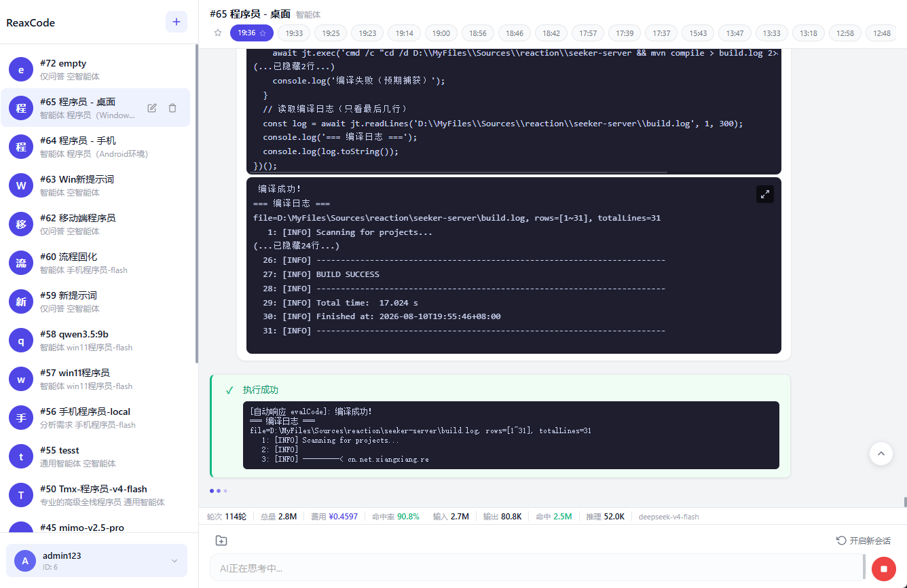Click the ReaxCode app title
This screenshot has width=907, height=588.
[31, 22]
